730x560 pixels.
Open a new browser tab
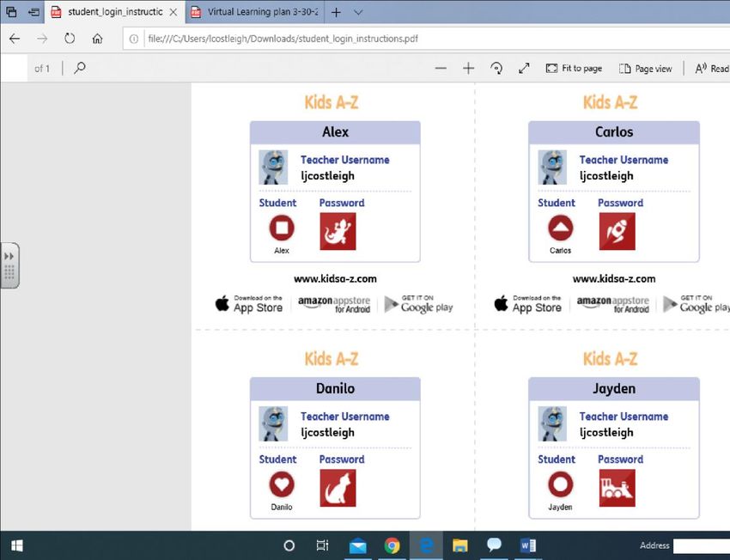tap(336, 13)
